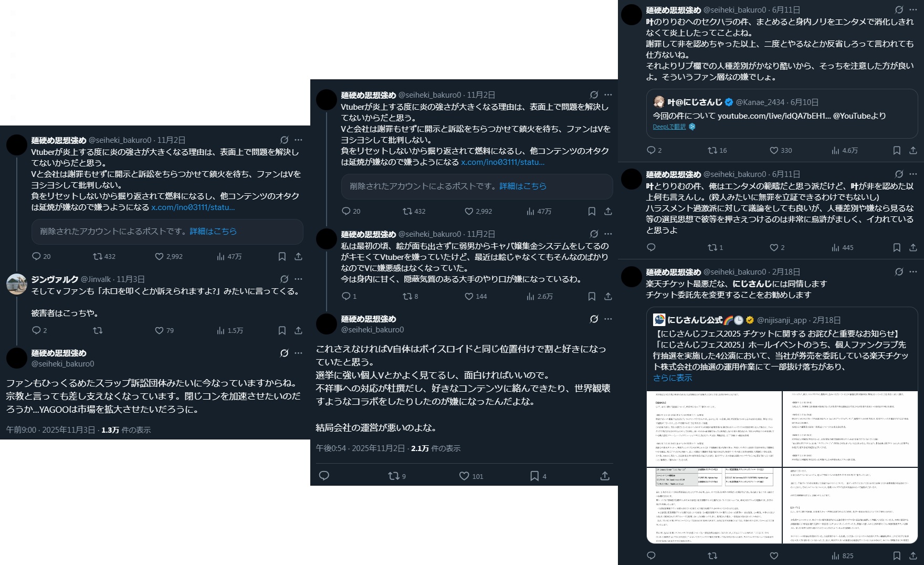Reply to the 楽天チケット post from 2月18日
The image size is (924, 565).
[x=652, y=556]
